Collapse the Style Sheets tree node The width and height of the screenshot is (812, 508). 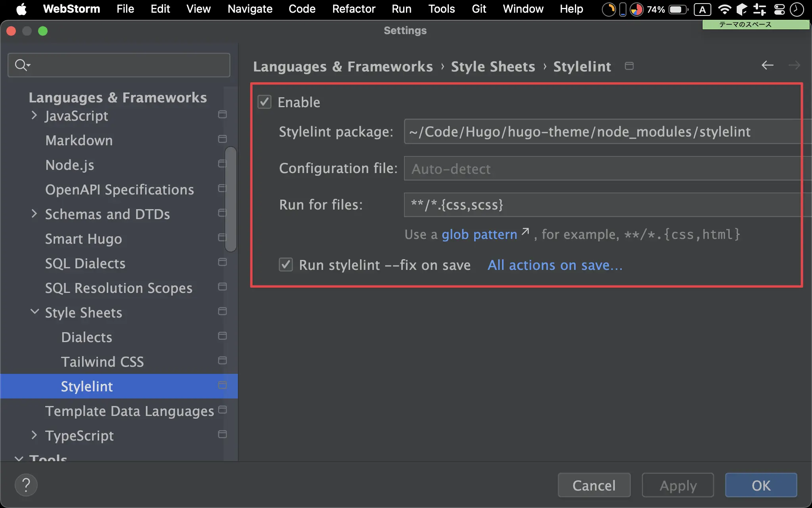tap(34, 312)
